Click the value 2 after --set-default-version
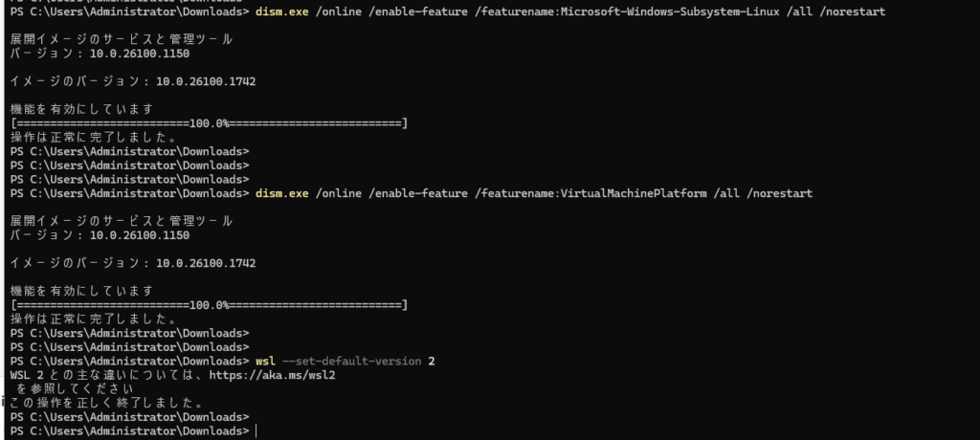Image resolution: width=980 pixels, height=440 pixels. pos(432,362)
